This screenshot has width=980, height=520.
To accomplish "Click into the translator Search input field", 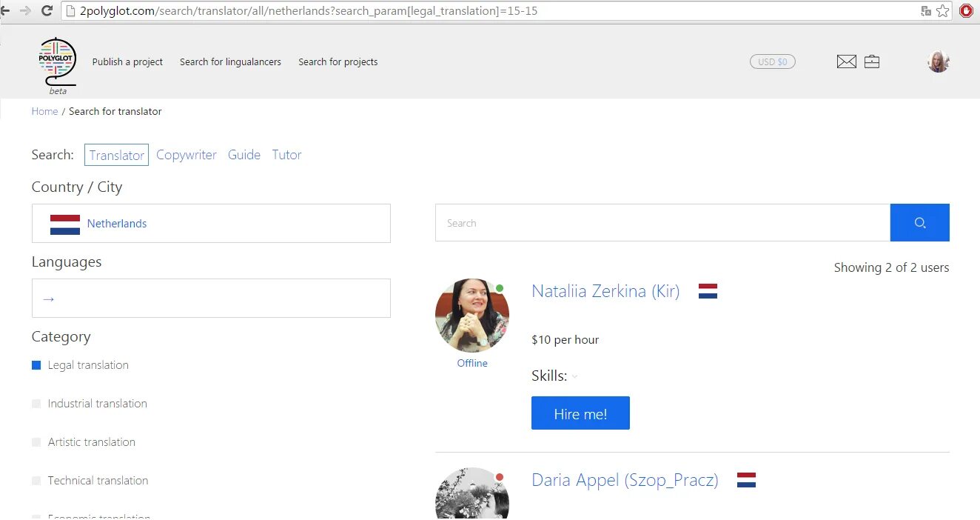I will [662, 223].
